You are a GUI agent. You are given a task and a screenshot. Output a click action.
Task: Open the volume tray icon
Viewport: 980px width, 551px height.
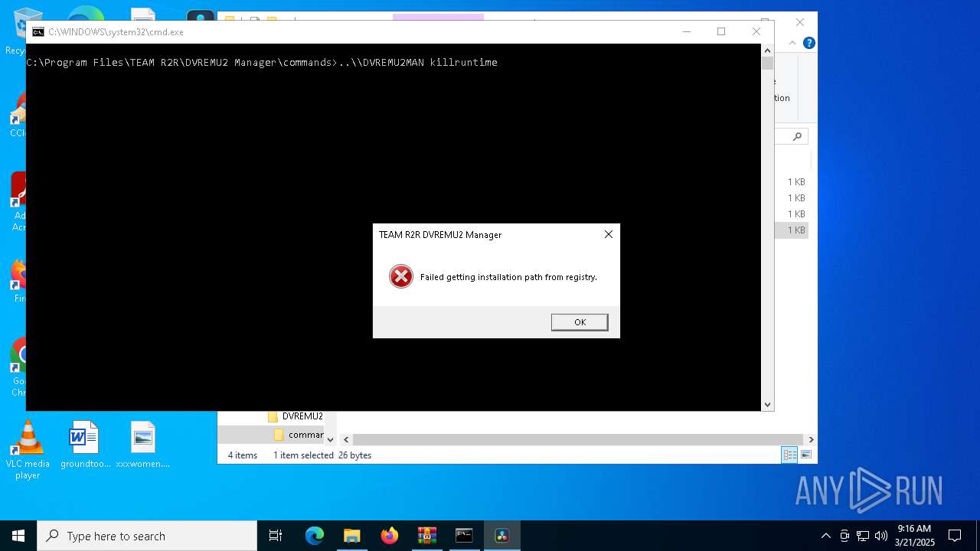[880, 536]
